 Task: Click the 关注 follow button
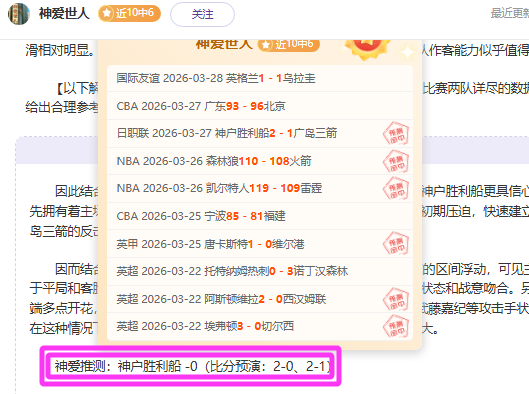click(202, 15)
